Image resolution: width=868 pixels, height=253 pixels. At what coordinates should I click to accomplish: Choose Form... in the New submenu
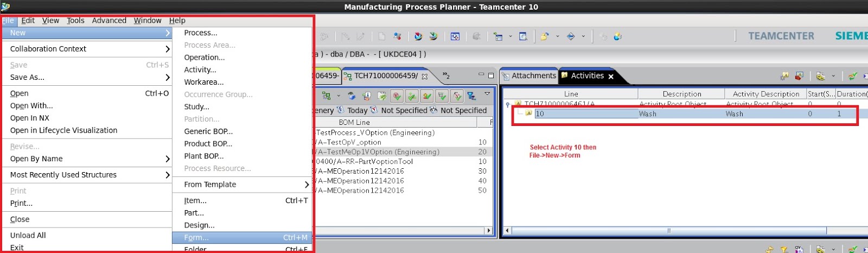click(x=242, y=238)
